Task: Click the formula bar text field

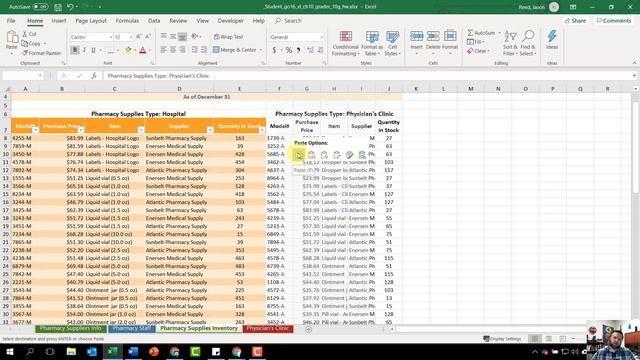Action: tap(367, 76)
